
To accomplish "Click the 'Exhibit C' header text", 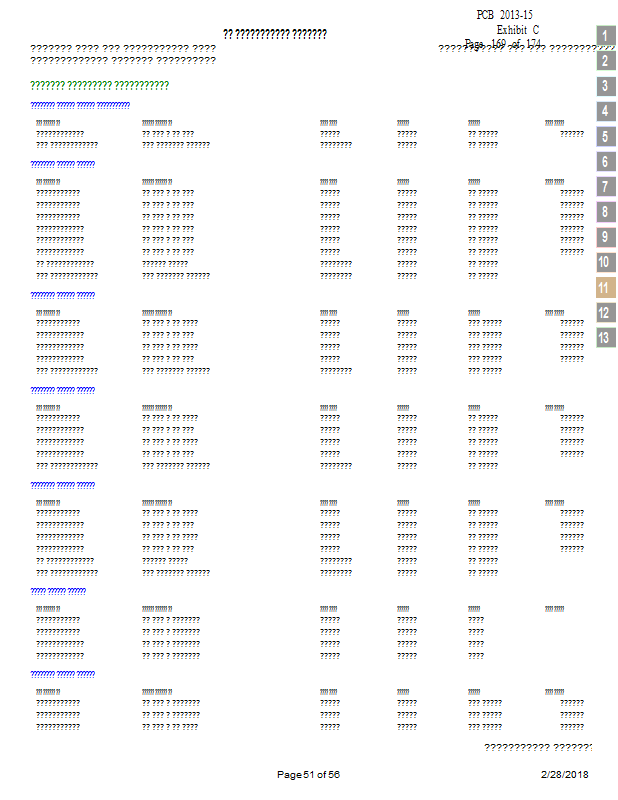I will (x=517, y=30).
